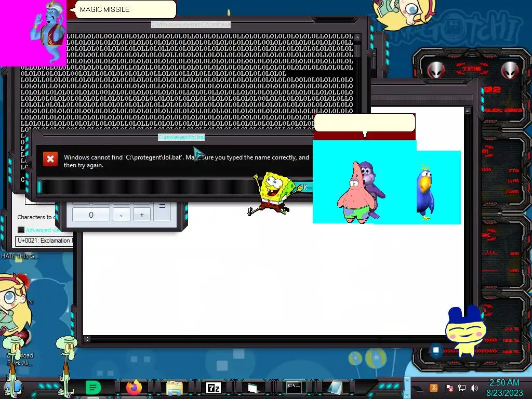Click the alien head left of TIME gadget
This screenshot has width=532, height=399.
coord(436,70)
